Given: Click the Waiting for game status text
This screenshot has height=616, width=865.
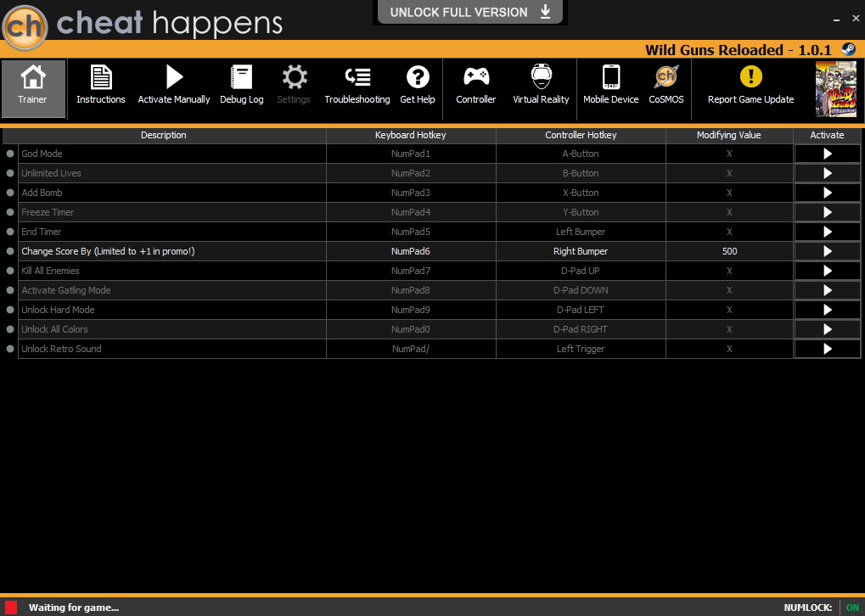Looking at the screenshot, I should [74, 608].
